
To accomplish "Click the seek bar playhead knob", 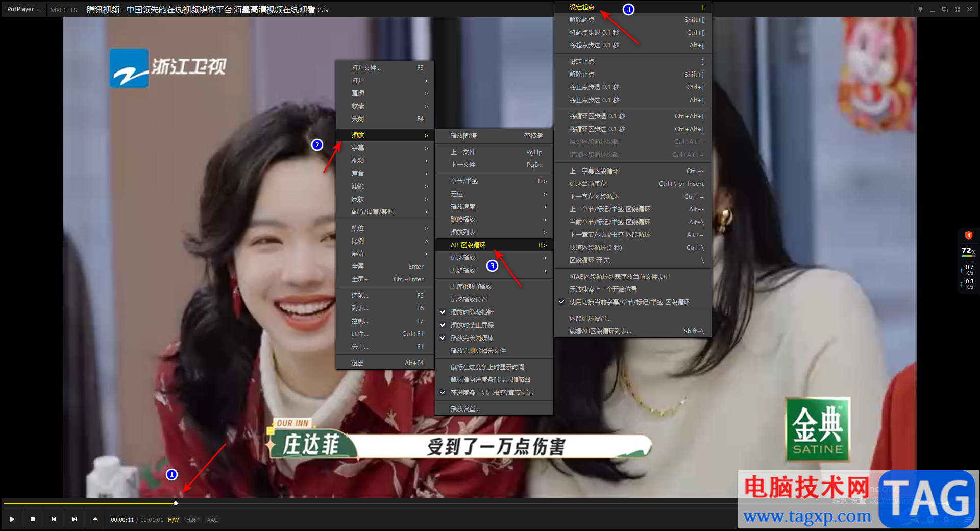I will point(176,503).
